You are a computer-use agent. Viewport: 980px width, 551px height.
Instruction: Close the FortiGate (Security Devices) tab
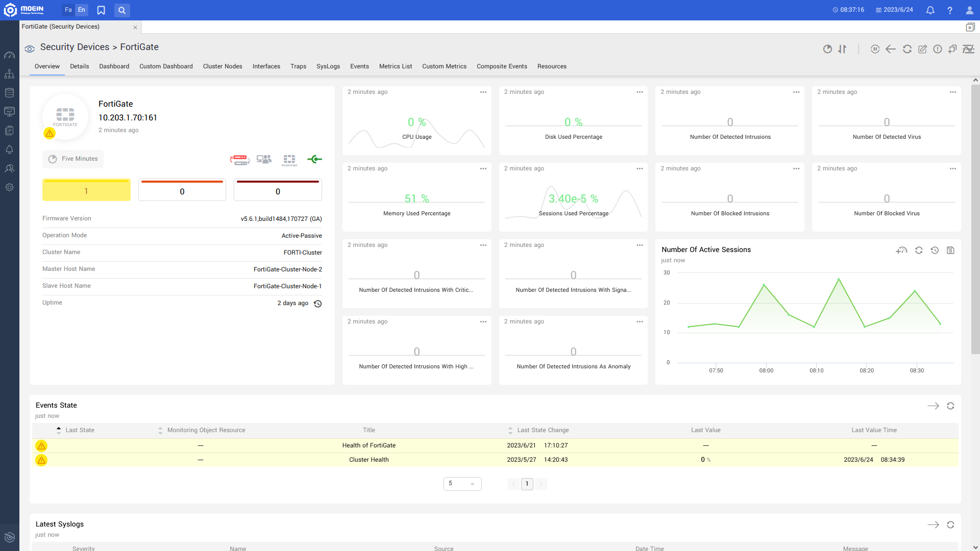coord(135,28)
